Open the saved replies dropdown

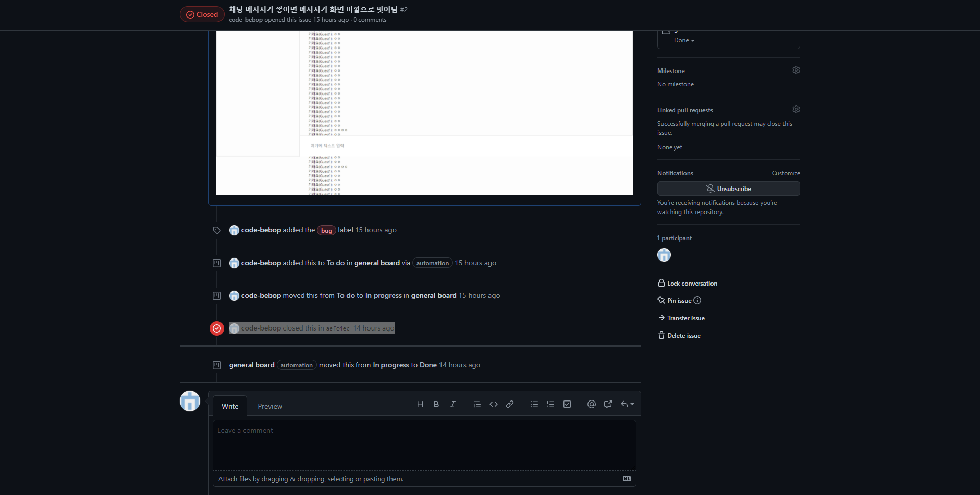[627, 404]
